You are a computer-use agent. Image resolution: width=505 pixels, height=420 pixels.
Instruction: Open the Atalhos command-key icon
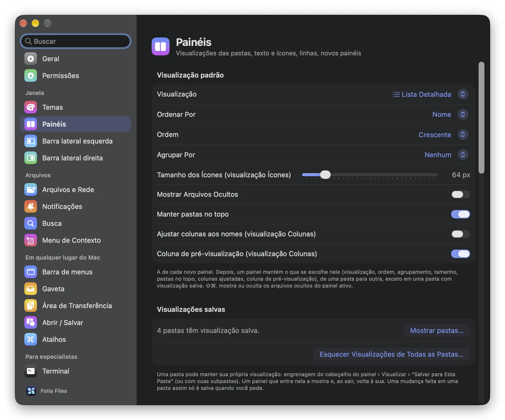tap(31, 340)
